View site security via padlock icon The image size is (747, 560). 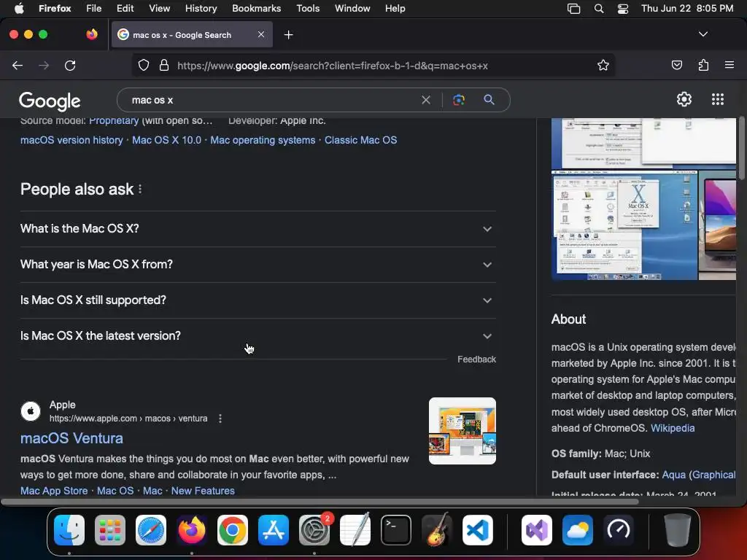point(164,65)
